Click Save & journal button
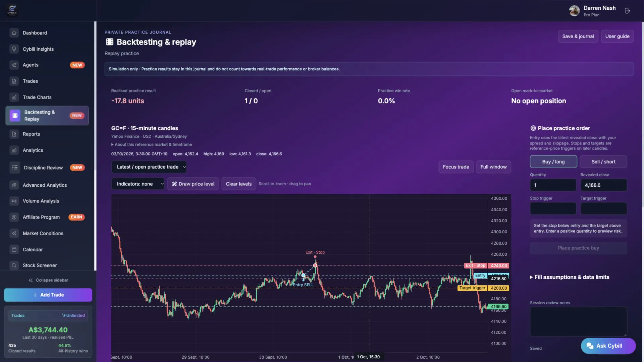The image size is (644, 362). click(578, 36)
